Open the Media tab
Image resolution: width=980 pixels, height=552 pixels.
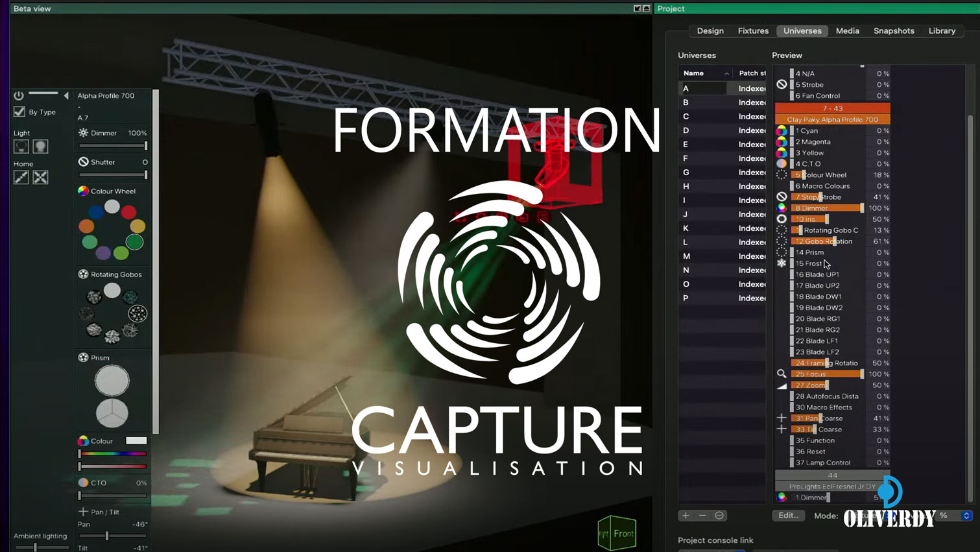pos(847,30)
